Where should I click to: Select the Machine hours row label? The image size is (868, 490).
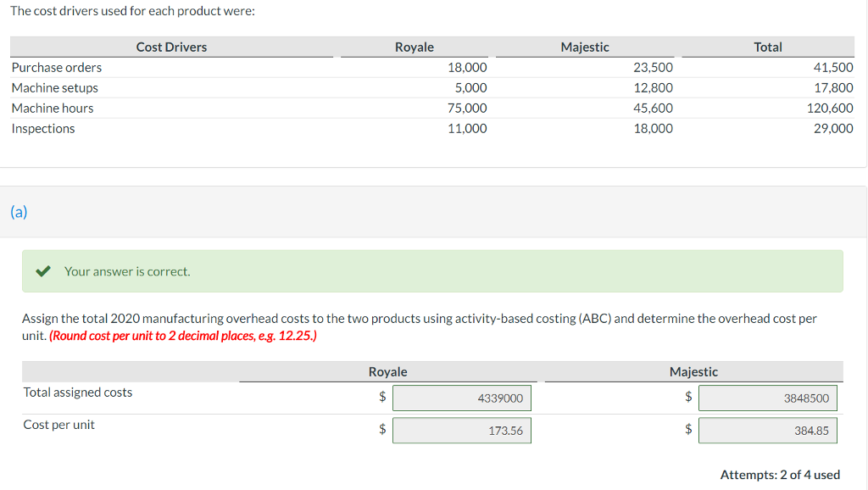pyautogui.click(x=53, y=108)
